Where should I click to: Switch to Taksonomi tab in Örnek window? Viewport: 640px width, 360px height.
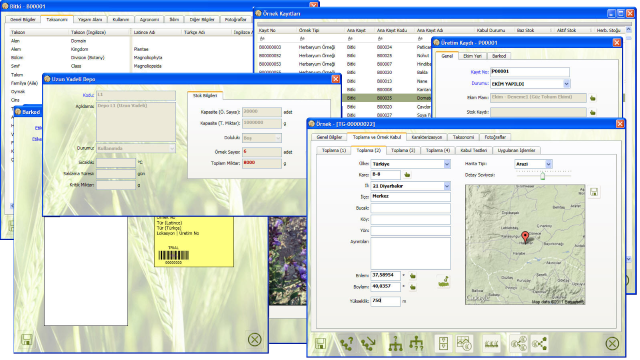coord(463,137)
